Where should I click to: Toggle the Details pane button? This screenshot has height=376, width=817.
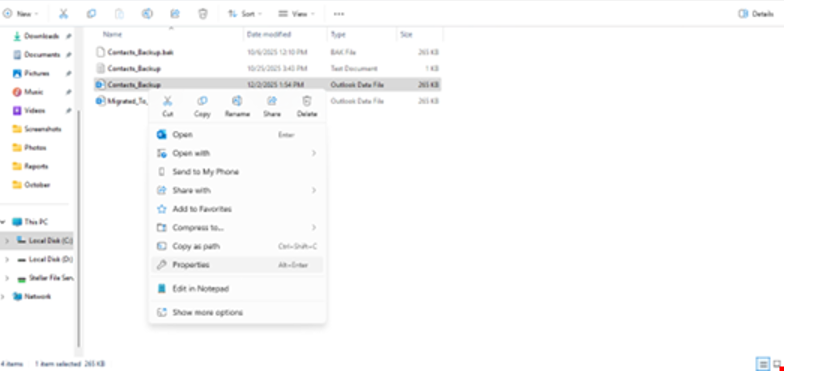(x=756, y=14)
